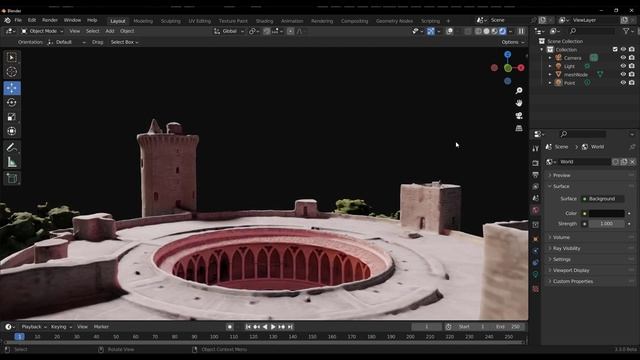This screenshot has height=360, width=640.
Task: Pick the Annotate pencil tool
Action: coord(11,147)
